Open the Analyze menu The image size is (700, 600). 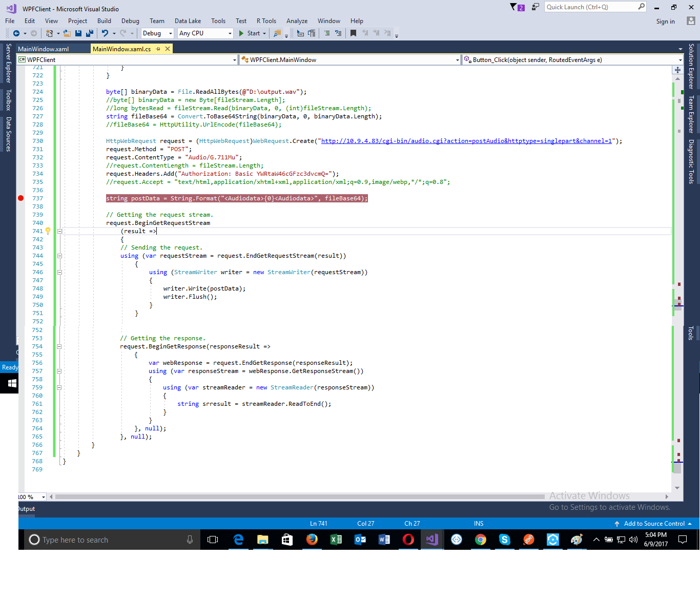pyautogui.click(x=297, y=21)
